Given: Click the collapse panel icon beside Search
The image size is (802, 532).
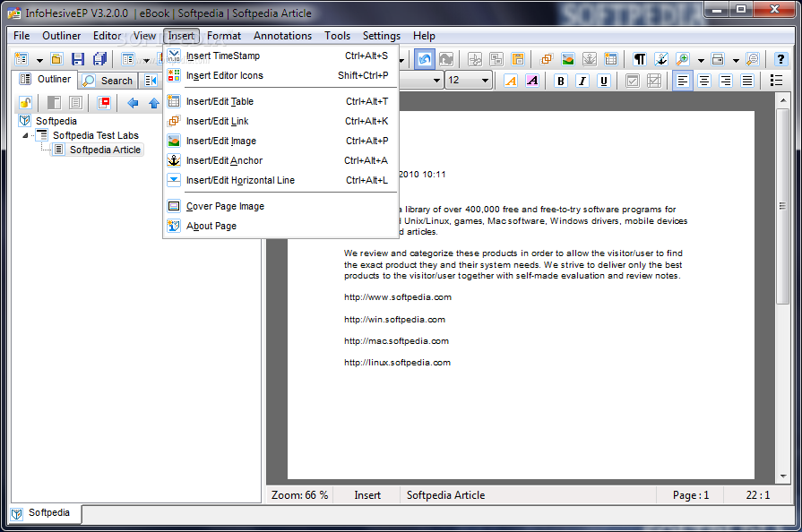Looking at the screenshot, I should 151,81.
